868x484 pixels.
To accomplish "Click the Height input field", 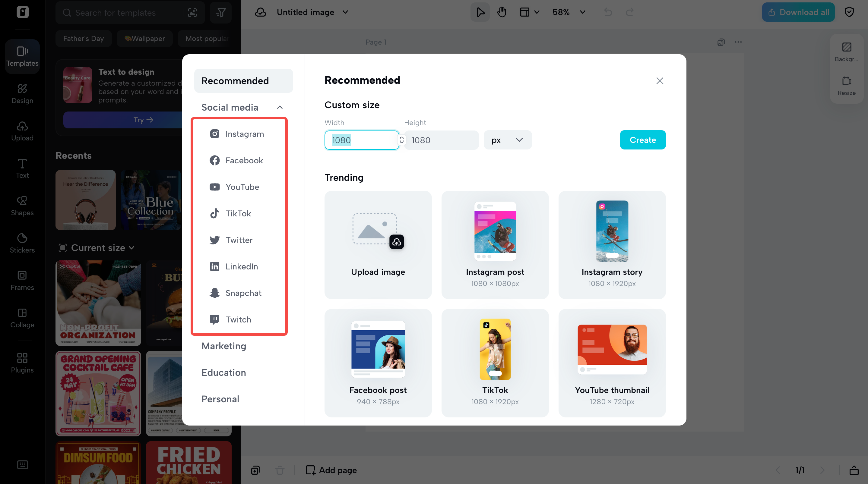I will 441,140.
